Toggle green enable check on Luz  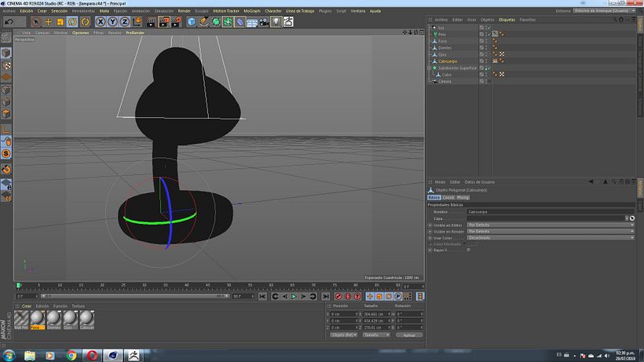[488, 28]
